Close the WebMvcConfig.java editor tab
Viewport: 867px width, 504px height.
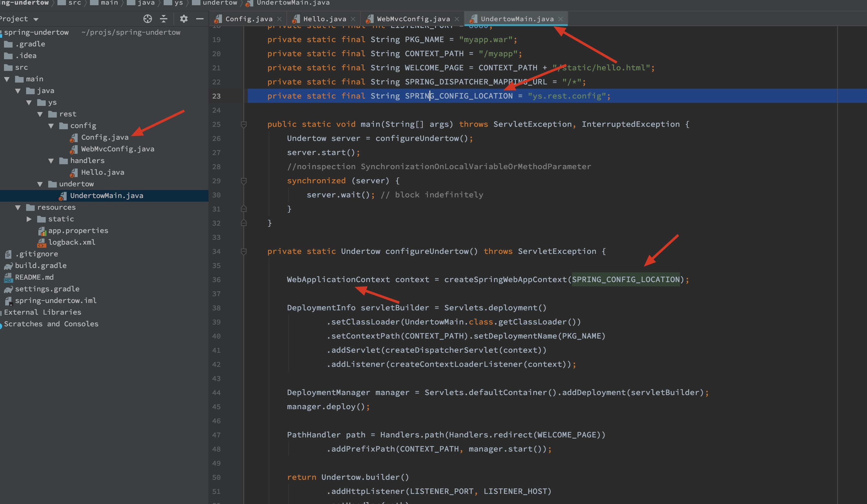coord(457,19)
